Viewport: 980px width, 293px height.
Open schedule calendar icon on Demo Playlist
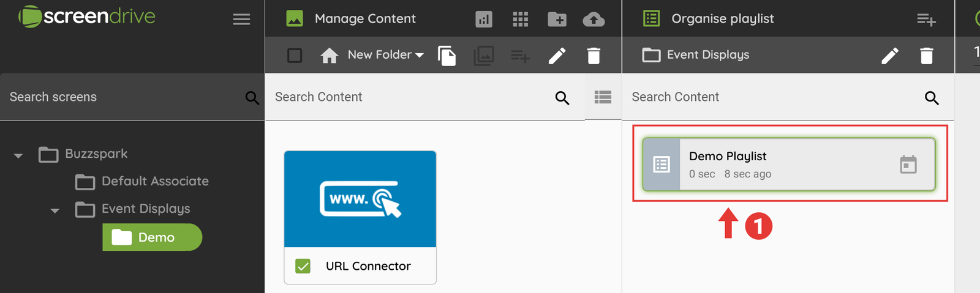tap(908, 165)
